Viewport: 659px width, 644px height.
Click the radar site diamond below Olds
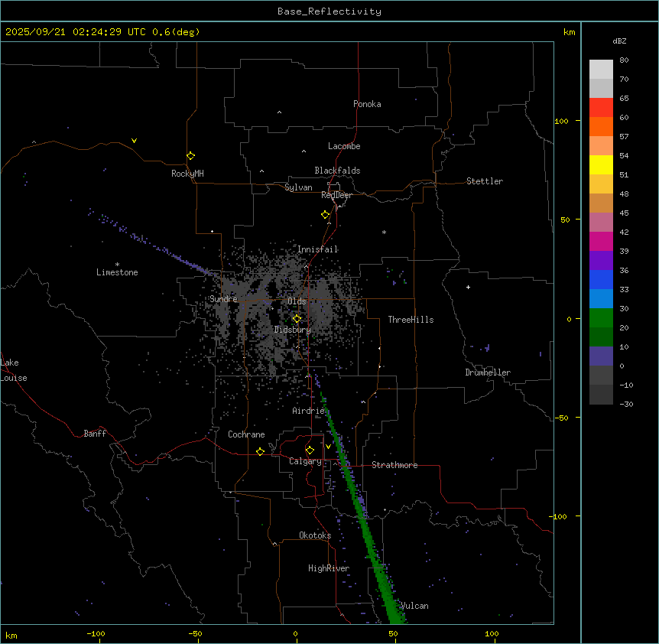click(x=297, y=319)
